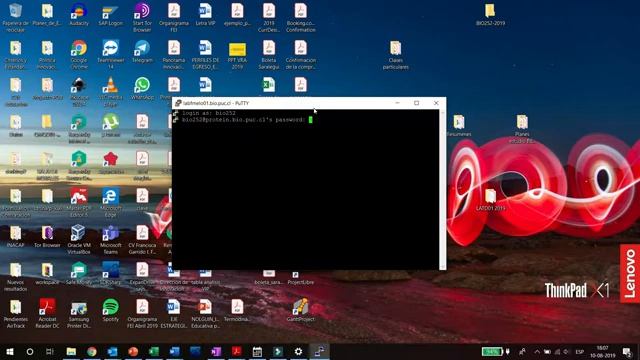Image resolution: width=640 pixels, height=360 pixels.
Task: Open the ProjectLibre desktop shortcut
Action: coord(301,278)
